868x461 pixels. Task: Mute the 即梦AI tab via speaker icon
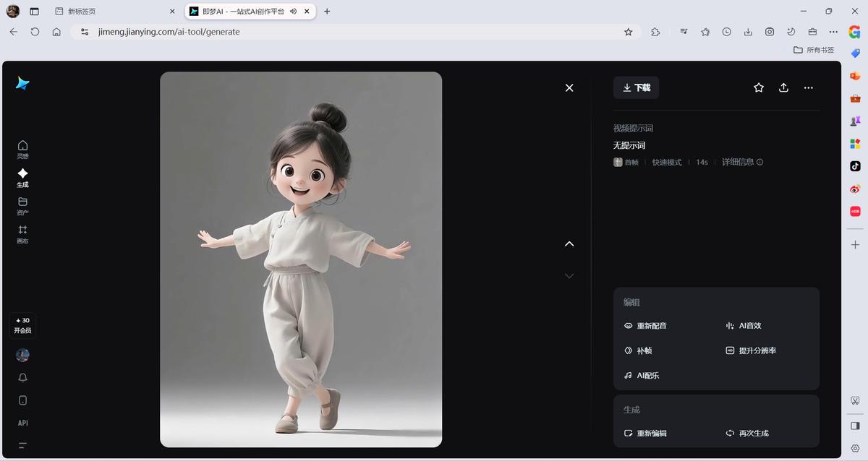point(294,12)
